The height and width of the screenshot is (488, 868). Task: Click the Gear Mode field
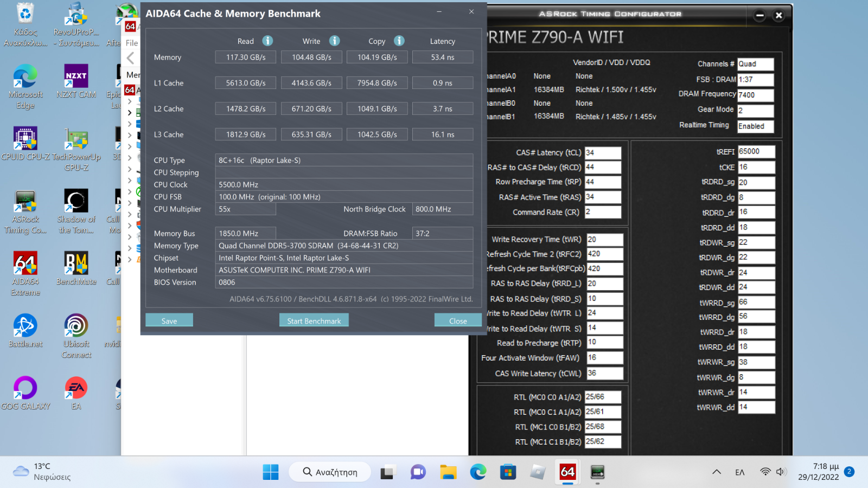pyautogui.click(x=756, y=111)
